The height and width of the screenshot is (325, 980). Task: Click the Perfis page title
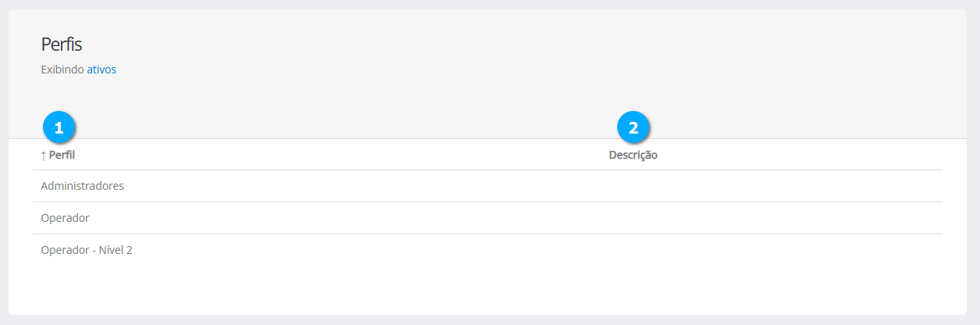[62, 45]
